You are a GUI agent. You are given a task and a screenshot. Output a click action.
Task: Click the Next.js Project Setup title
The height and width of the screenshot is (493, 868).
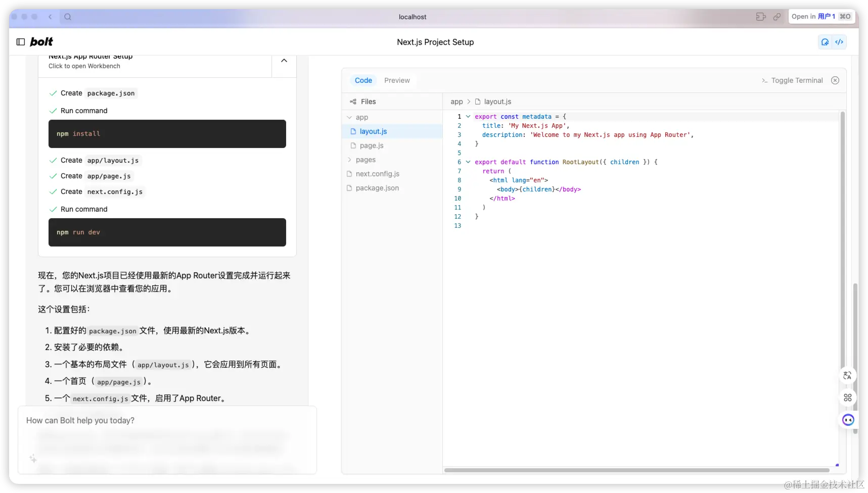435,42
